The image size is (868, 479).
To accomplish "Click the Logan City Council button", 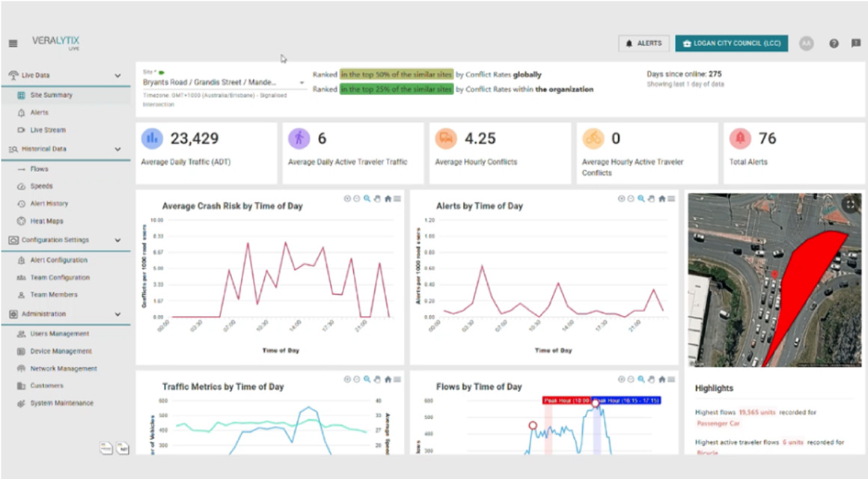I will 730,43.
